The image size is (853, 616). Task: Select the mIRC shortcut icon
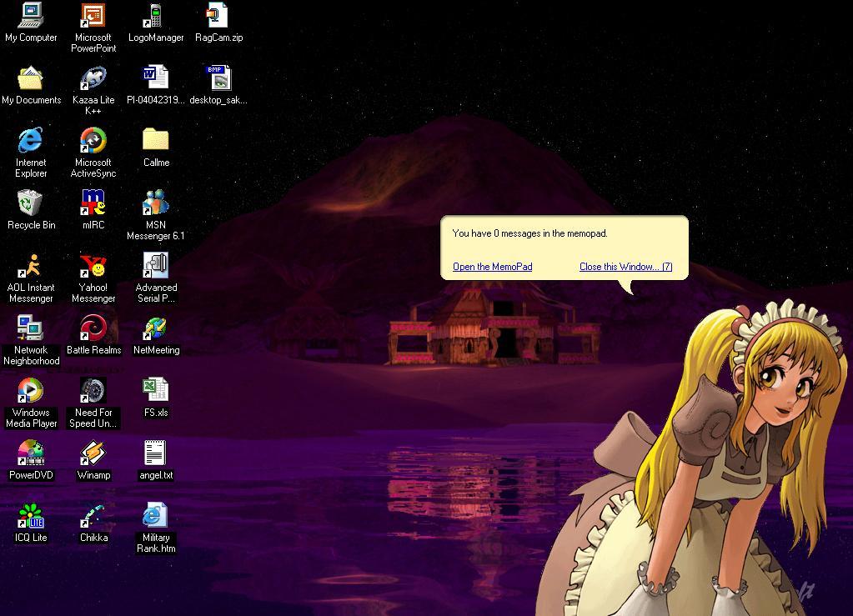(93, 204)
